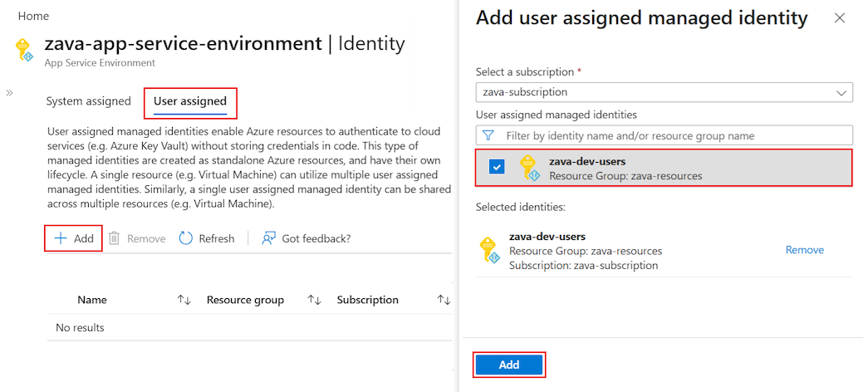Click the App Service Environment key icon
Screen dimensions: 868x392
[x=25, y=50]
